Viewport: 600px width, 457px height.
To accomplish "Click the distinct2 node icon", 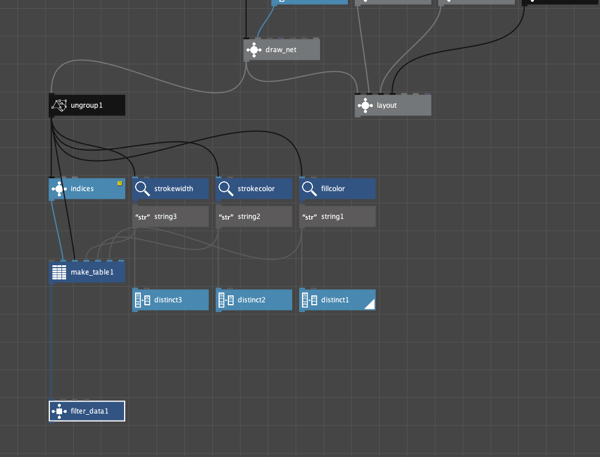I will [x=226, y=300].
